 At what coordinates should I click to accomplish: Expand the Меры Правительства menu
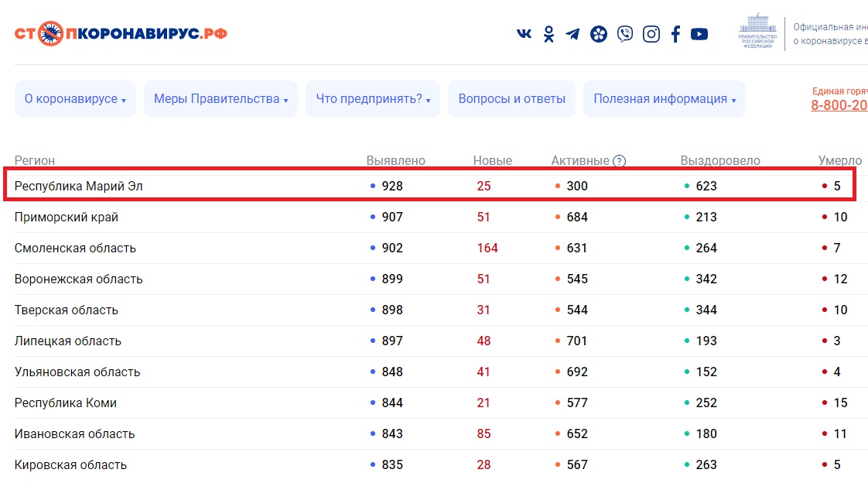pyautogui.click(x=220, y=99)
